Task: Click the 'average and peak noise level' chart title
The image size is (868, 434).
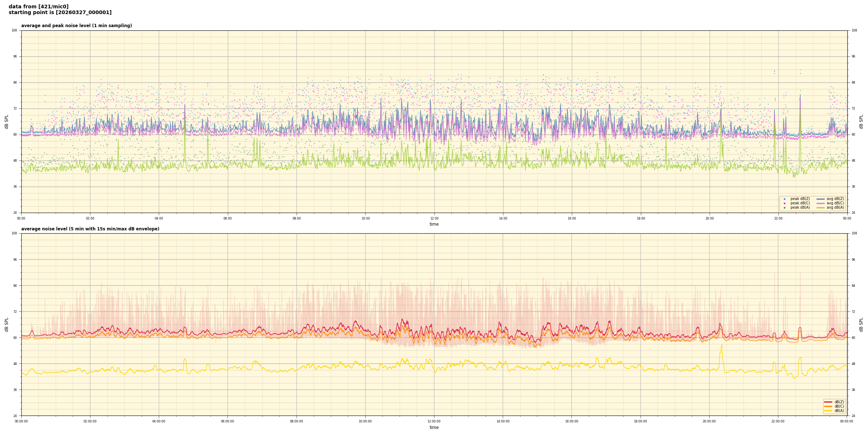Action: [x=76, y=26]
